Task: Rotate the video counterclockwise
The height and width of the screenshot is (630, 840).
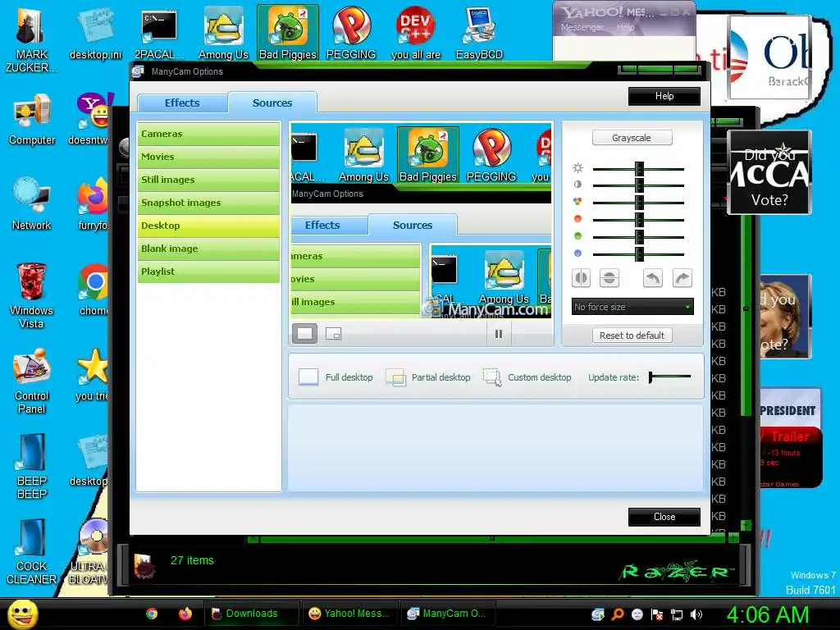Action: pos(653,279)
